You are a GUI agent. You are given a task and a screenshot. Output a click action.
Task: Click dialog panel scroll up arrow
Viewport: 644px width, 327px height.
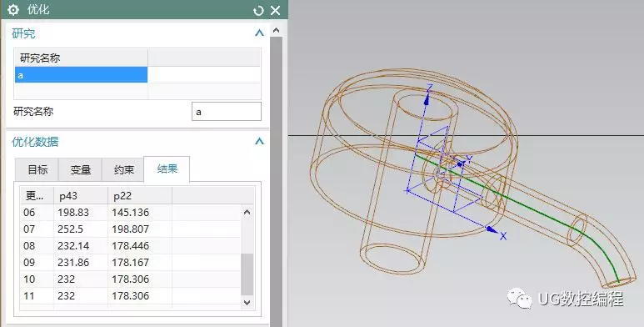(276, 30)
